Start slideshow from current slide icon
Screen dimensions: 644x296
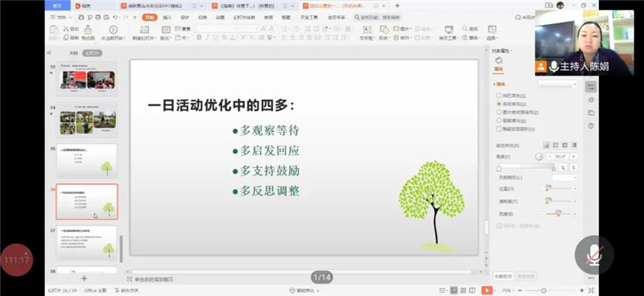(113, 30)
